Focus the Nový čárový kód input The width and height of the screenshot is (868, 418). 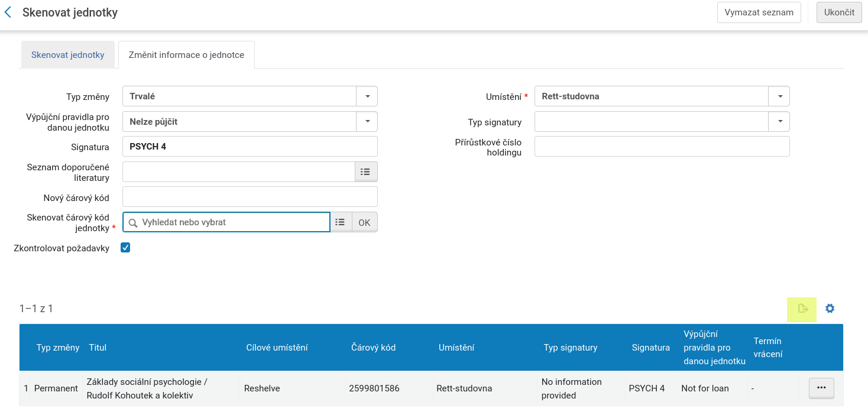250,197
